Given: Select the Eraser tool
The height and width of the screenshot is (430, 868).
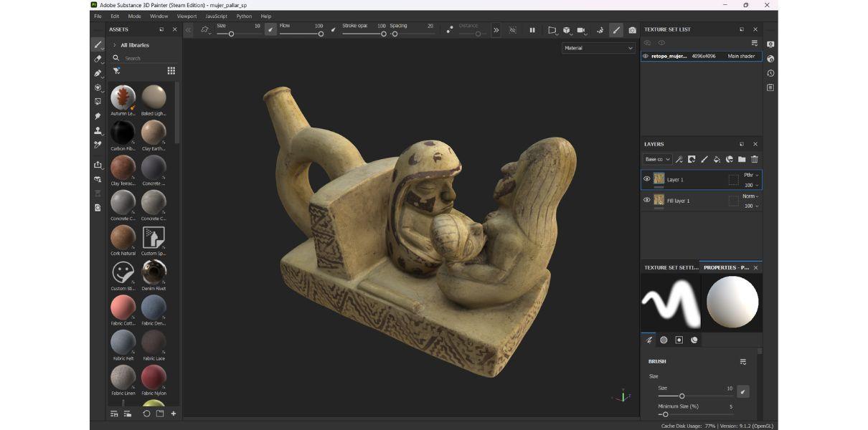Looking at the screenshot, I should [98, 59].
